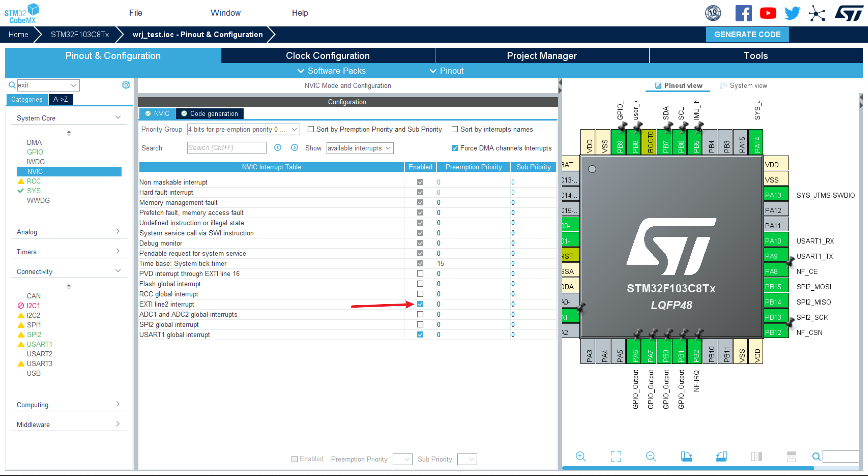Click the ST logo icon

click(x=849, y=13)
